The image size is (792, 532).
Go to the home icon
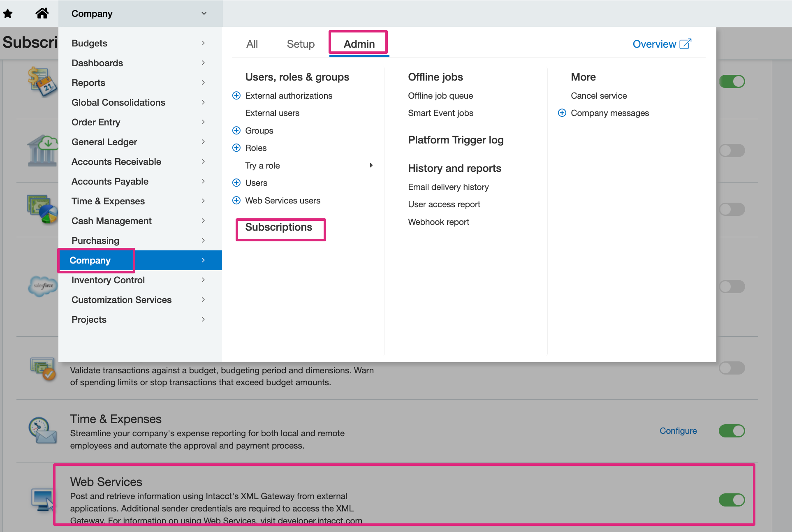pos(42,14)
